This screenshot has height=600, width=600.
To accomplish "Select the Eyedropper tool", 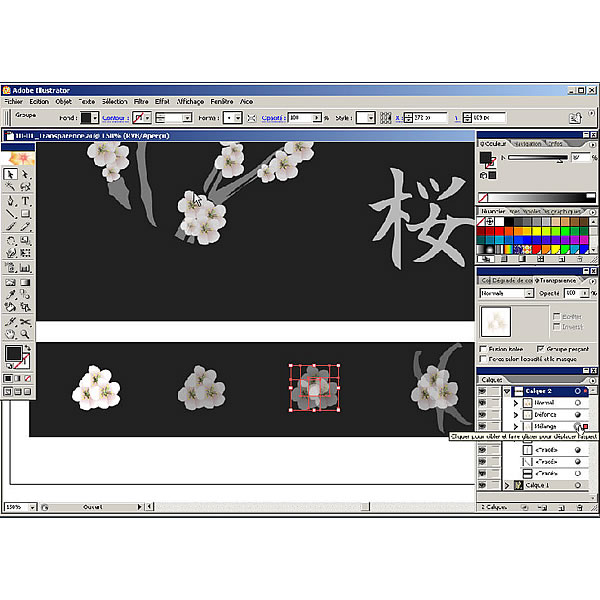I will pyautogui.click(x=10, y=295).
